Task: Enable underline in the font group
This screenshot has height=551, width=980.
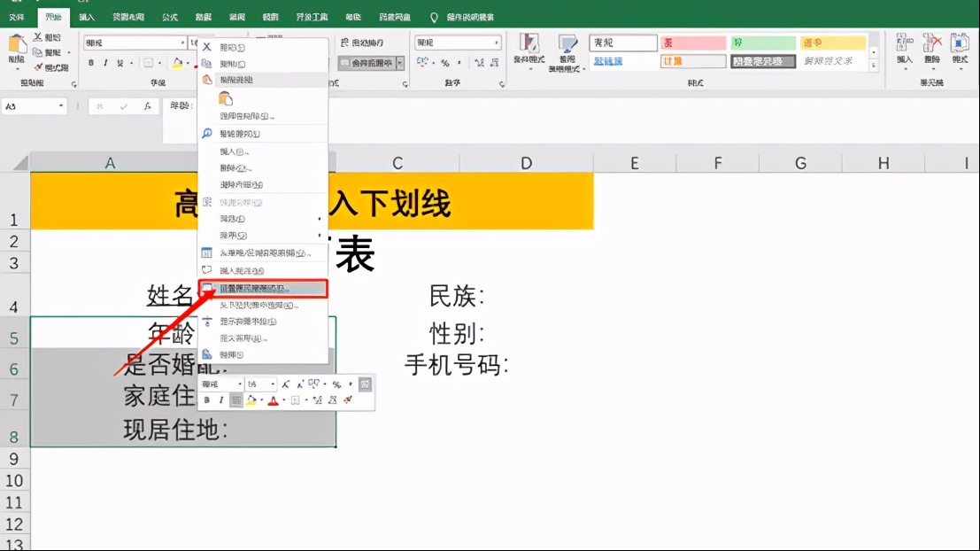Action: pyautogui.click(x=120, y=66)
